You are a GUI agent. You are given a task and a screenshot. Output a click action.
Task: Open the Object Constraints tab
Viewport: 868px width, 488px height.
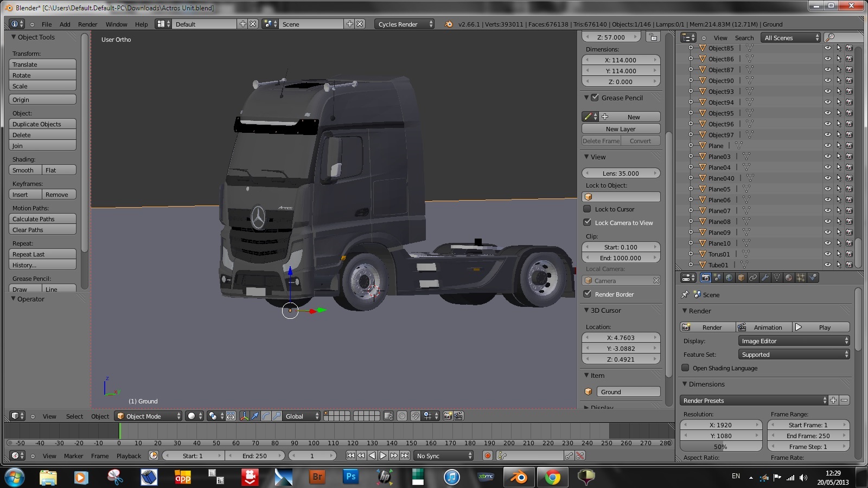click(x=753, y=278)
